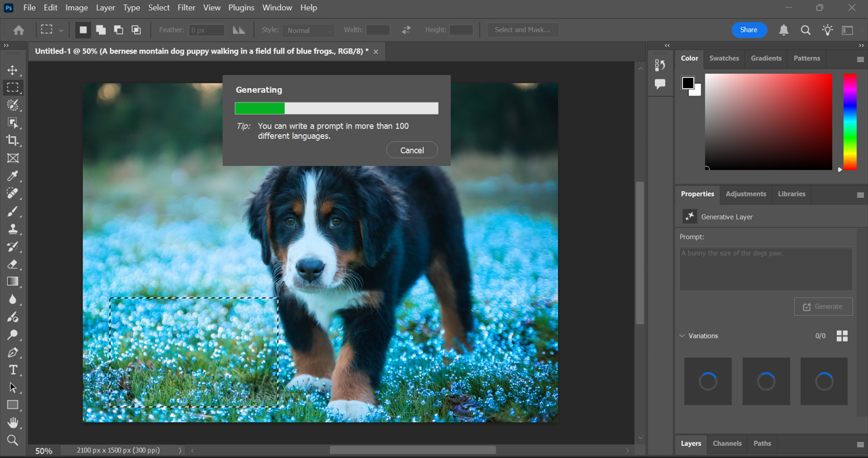Open the Layers panel flyout menu
This screenshot has width=868, height=458.
pos(860,444)
